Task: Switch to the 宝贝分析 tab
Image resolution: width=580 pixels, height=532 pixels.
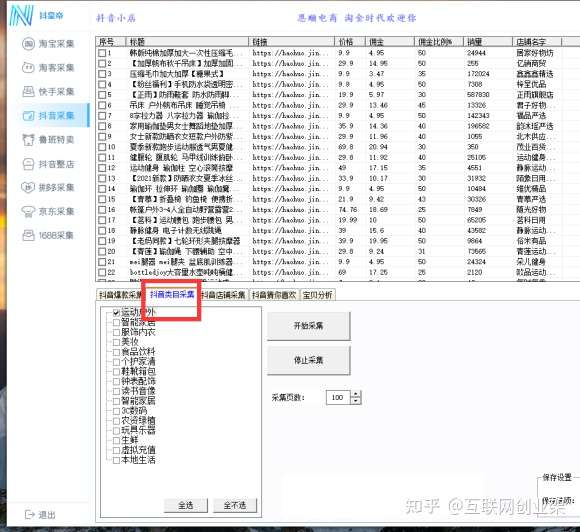Action: point(317,295)
